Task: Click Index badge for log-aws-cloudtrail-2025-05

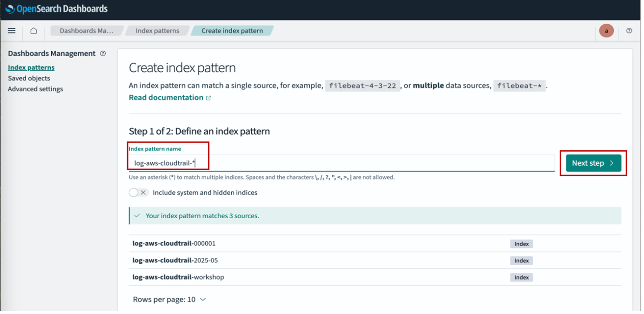Action: tap(522, 261)
